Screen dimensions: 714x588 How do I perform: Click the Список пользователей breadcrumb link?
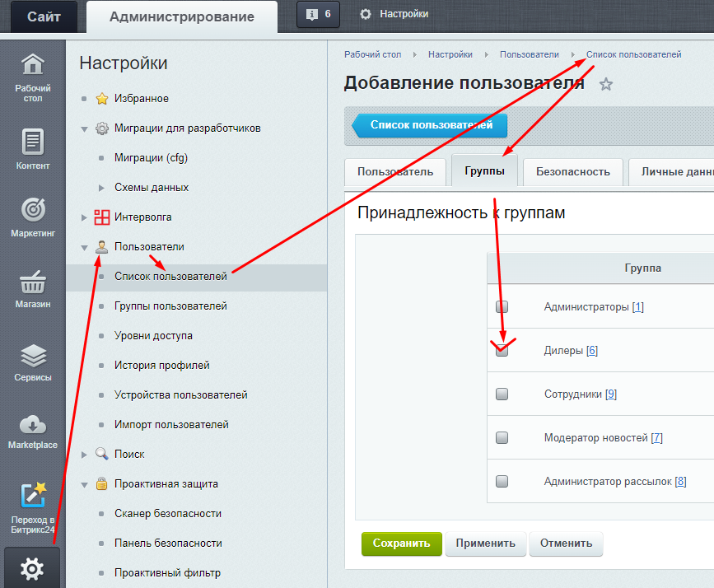(633, 54)
